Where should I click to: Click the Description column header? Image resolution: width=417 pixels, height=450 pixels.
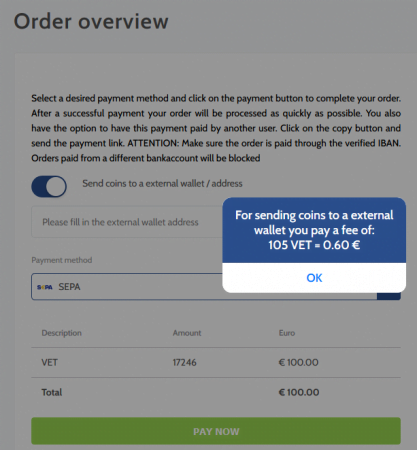click(62, 333)
